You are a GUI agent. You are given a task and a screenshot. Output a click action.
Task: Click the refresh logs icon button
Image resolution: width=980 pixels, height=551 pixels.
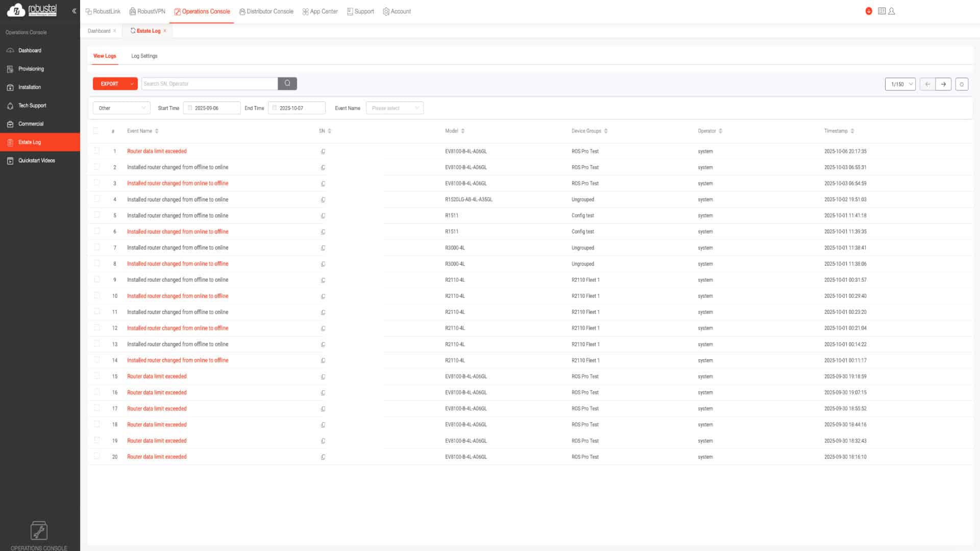tap(962, 84)
